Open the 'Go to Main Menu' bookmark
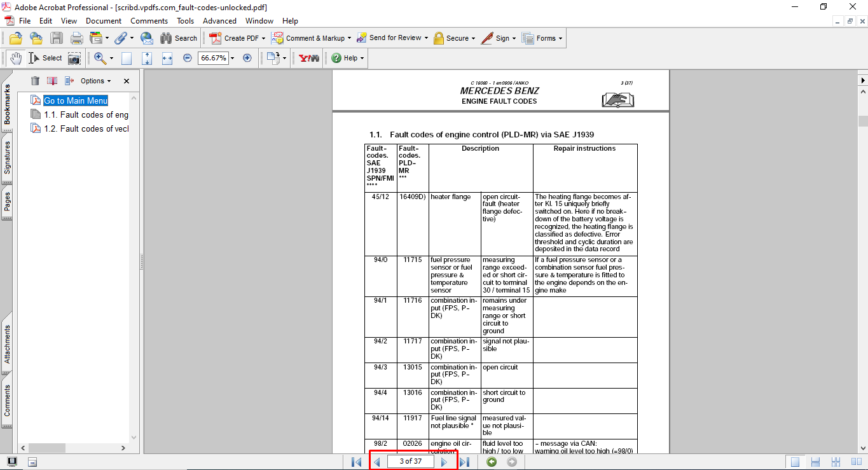 coord(75,100)
